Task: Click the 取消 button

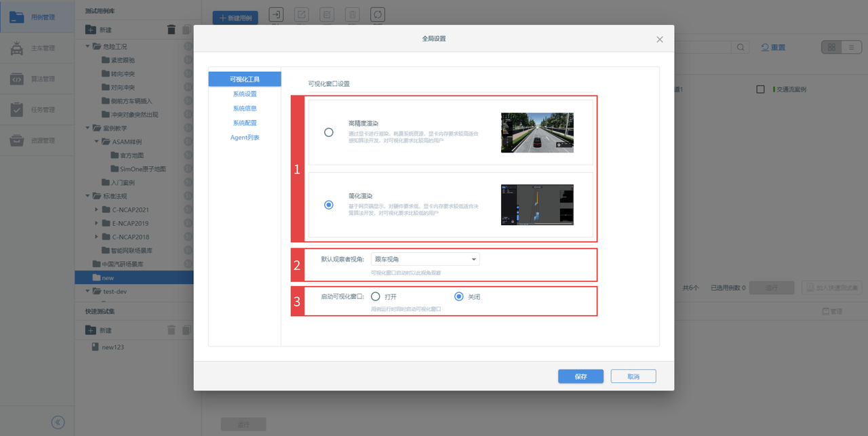Action: [633, 376]
